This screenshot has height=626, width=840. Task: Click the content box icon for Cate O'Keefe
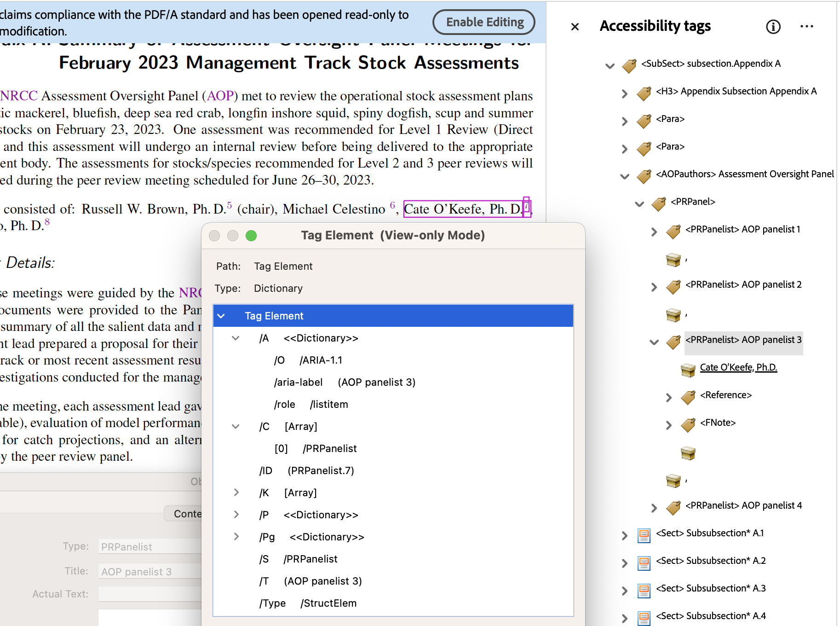688,369
